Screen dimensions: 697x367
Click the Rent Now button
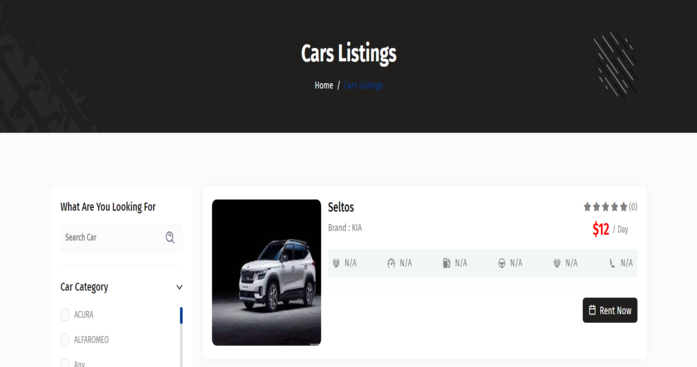(610, 310)
